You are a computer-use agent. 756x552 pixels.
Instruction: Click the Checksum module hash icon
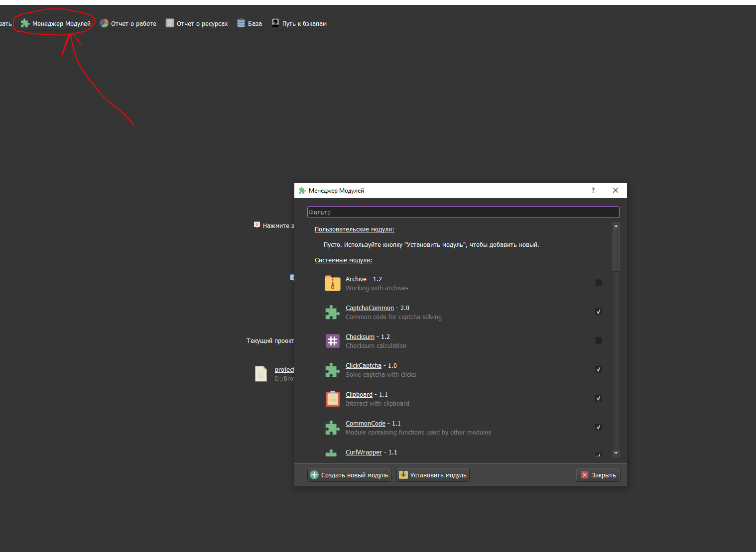(x=332, y=341)
